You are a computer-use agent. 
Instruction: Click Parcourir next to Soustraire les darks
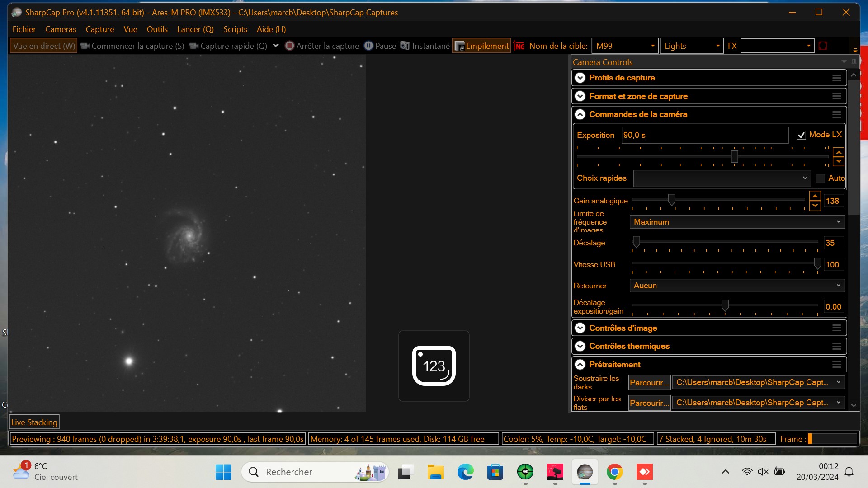point(649,383)
